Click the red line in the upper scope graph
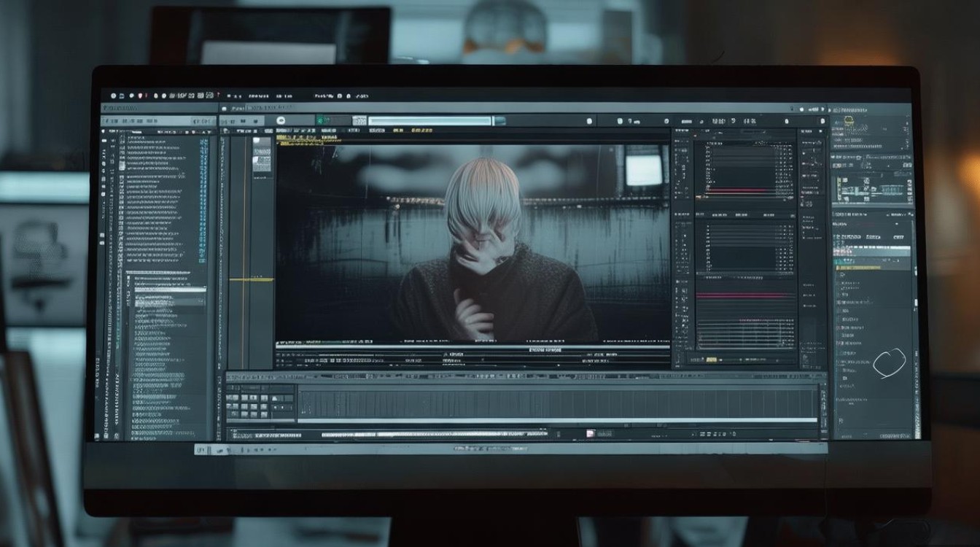 738,190
